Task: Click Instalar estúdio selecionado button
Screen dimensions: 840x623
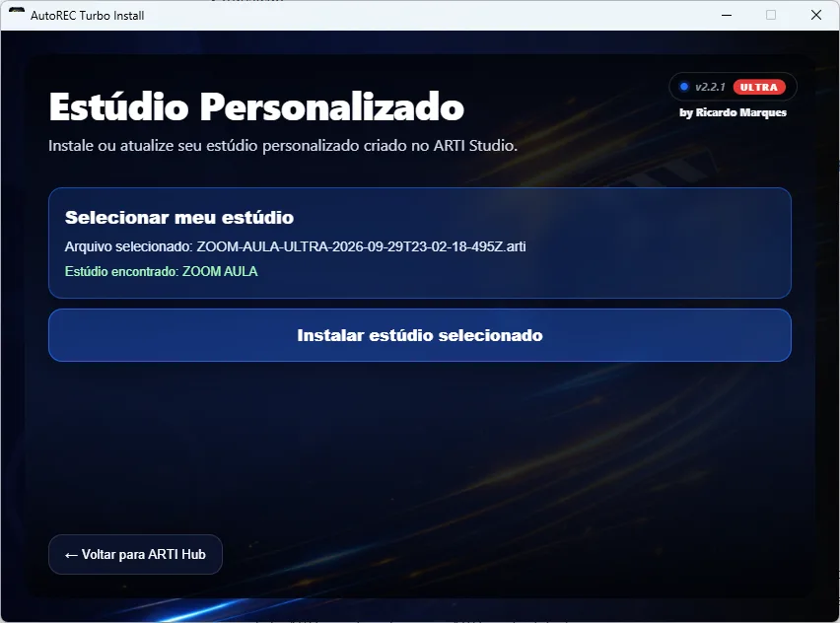Action: click(x=419, y=335)
